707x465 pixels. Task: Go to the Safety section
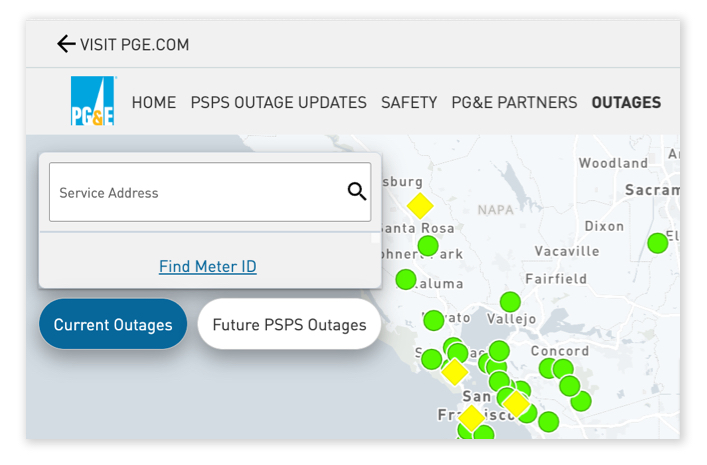(x=409, y=102)
